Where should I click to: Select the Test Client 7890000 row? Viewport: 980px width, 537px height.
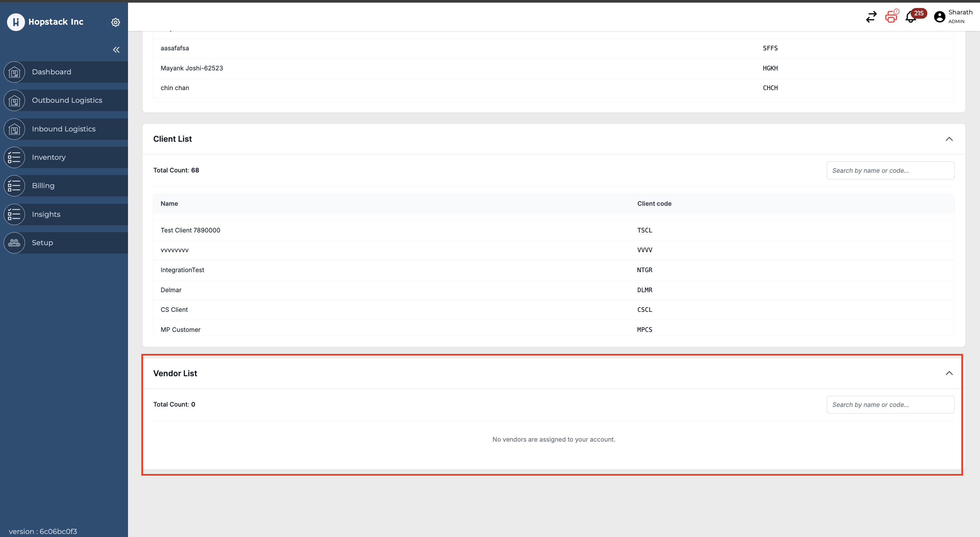(554, 230)
